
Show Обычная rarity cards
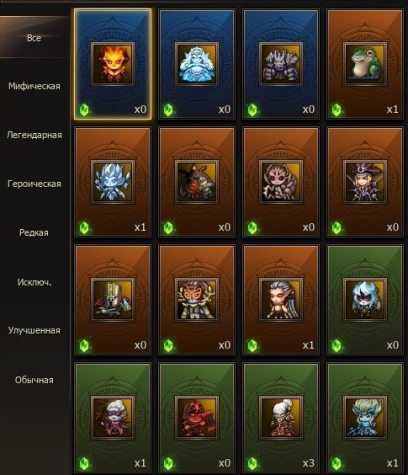tap(34, 380)
